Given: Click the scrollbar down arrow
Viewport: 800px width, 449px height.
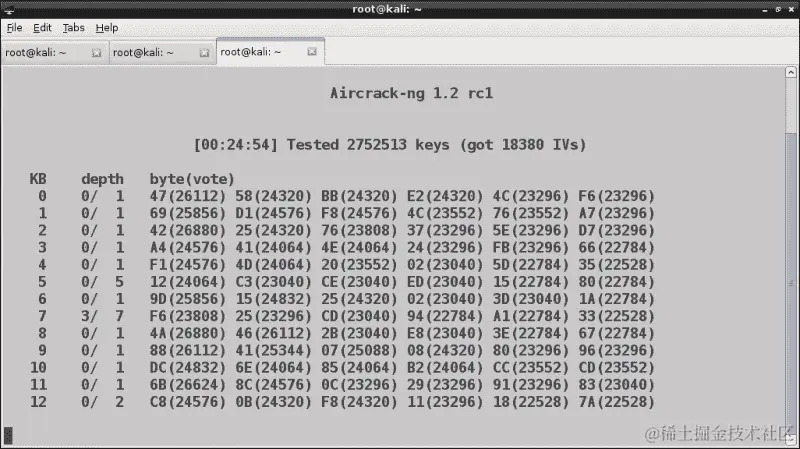Looking at the screenshot, I should pos(791,439).
